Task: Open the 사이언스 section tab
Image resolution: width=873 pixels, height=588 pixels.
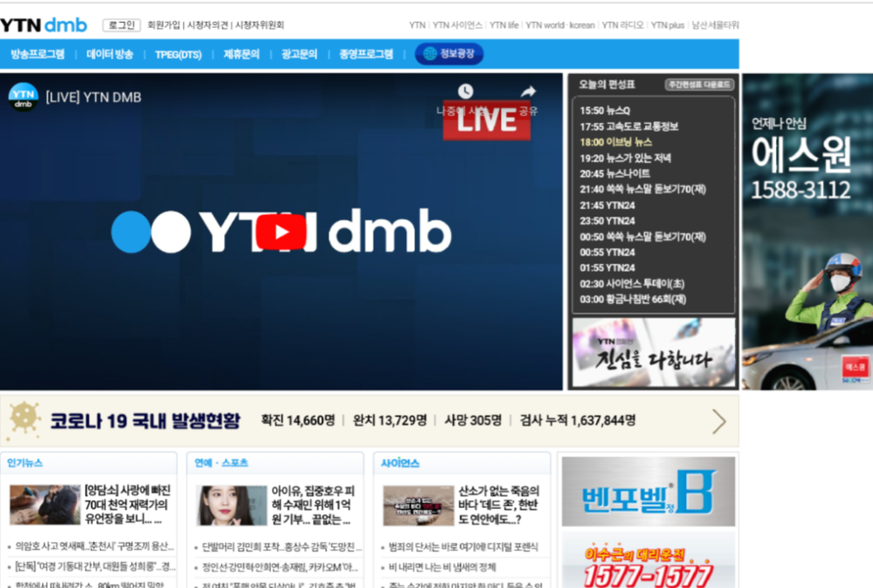Action: pos(399,463)
